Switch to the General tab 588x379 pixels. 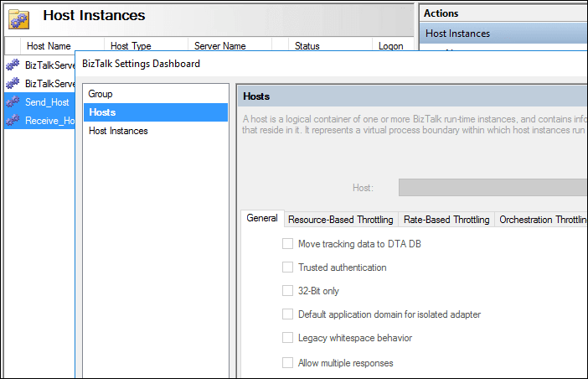(x=262, y=218)
